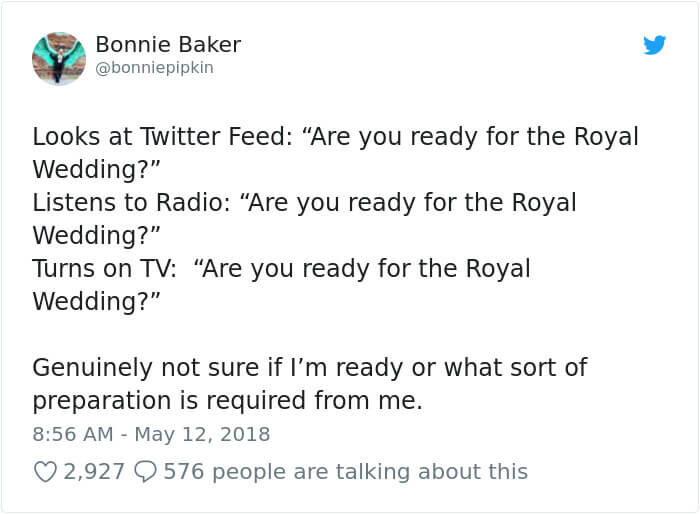
Task: Click the reply speech bubble icon
Action: (x=144, y=471)
